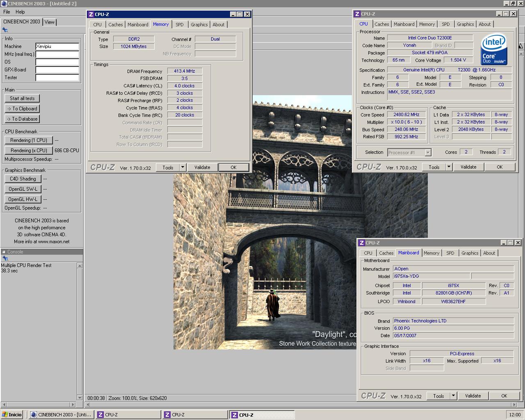Click the Console scrollbar up arrow
The width and height of the screenshot is (525, 420).
tap(80, 265)
